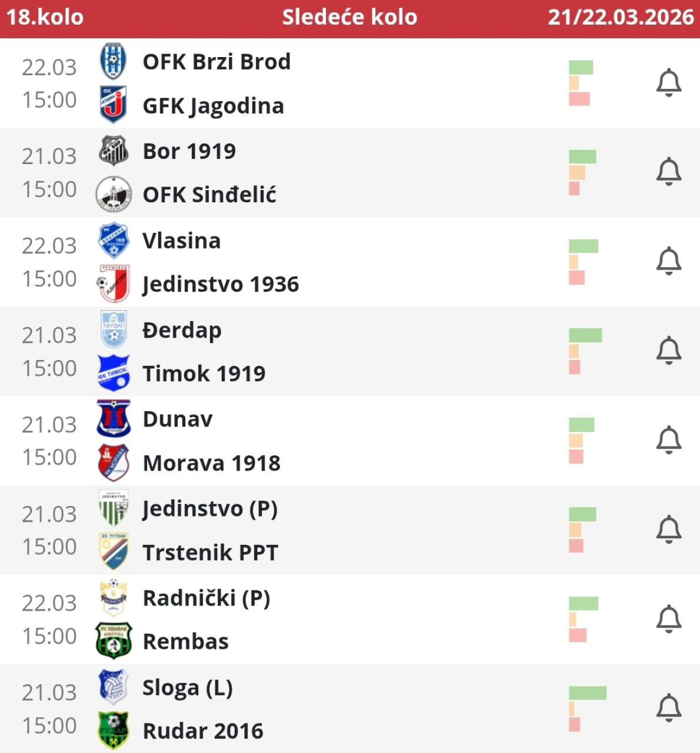Screen dimensions: 700x753
Task: Click the 21/22.03.2026 date header
Action: [x=621, y=17]
